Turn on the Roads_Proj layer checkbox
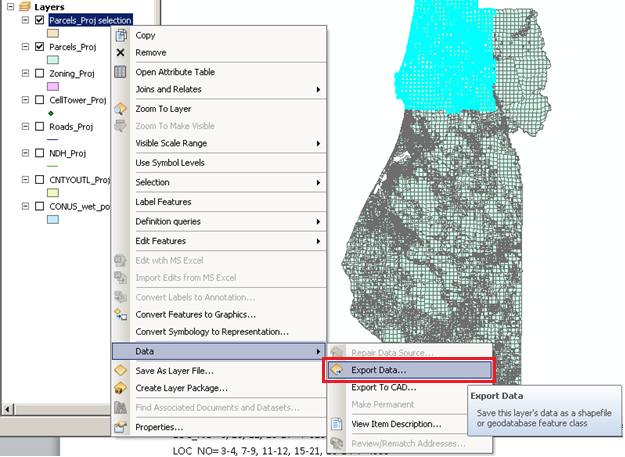 39,127
